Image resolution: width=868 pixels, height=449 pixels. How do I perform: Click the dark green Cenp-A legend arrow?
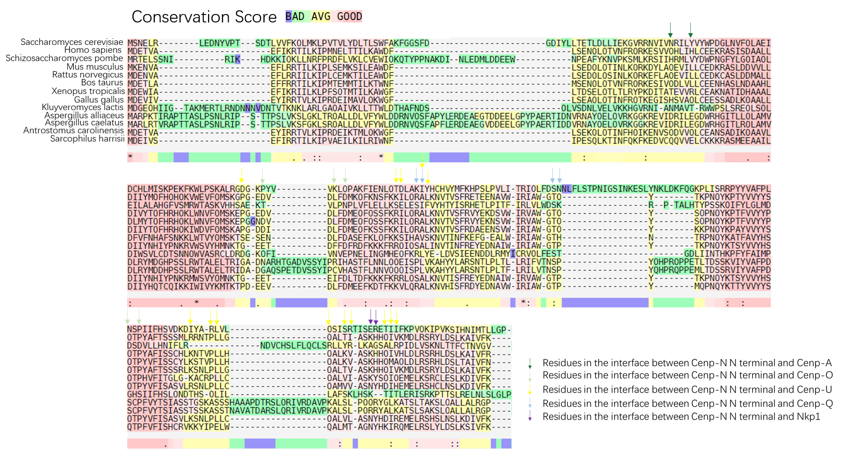530,363
